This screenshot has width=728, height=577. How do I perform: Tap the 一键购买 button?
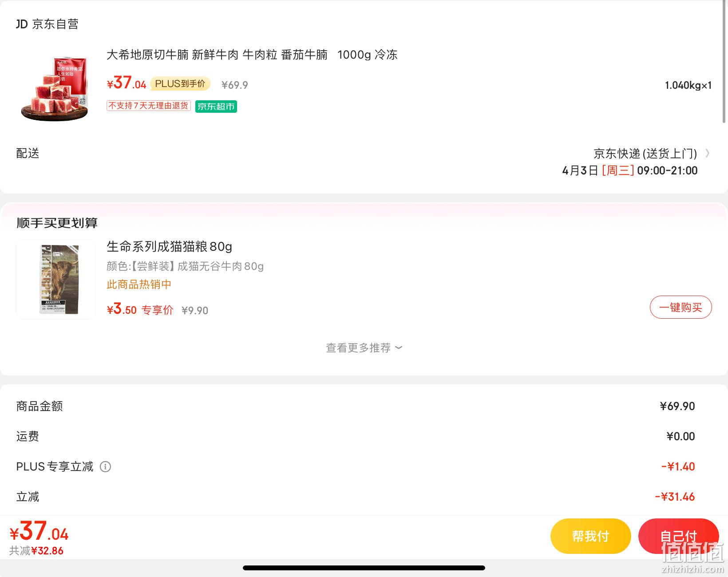click(x=681, y=307)
